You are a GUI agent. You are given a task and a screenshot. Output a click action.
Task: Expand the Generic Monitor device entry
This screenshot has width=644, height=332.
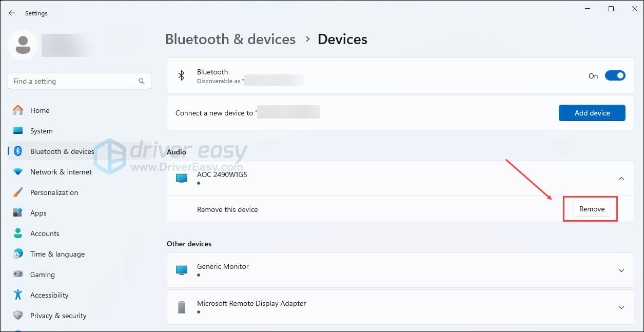pyautogui.click(x=621, y=270)
